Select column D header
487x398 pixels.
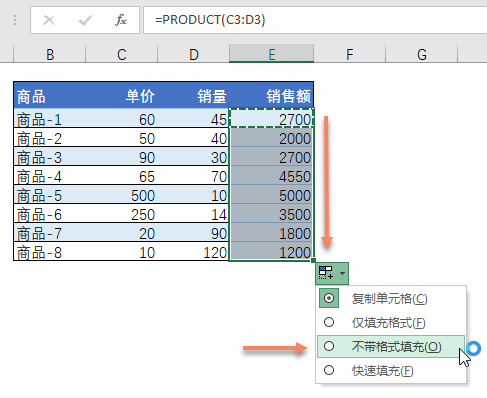point(194,54)
